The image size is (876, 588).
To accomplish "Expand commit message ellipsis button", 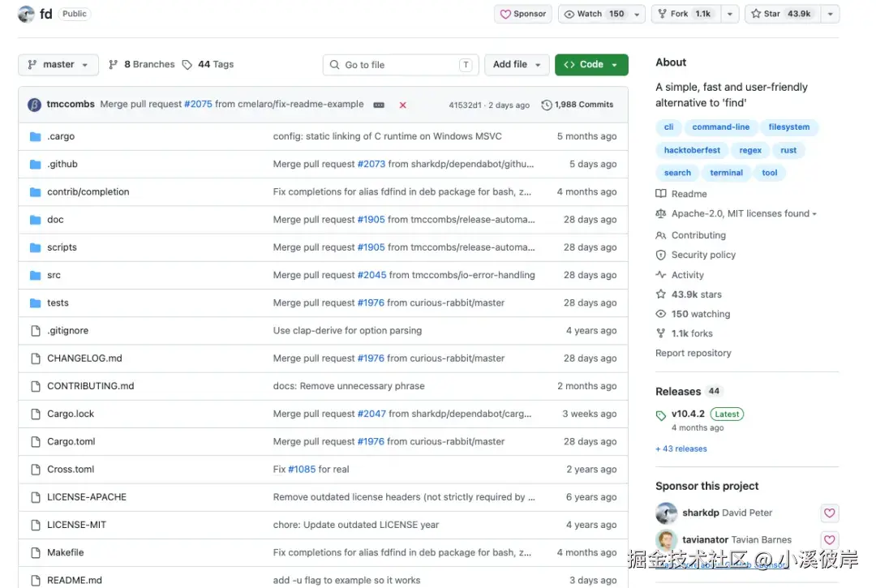I will 379,105.
